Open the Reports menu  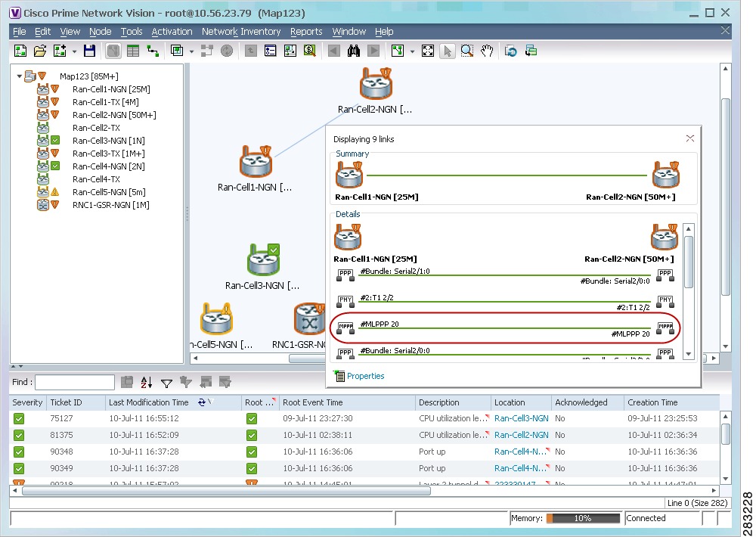coord(306,31)
